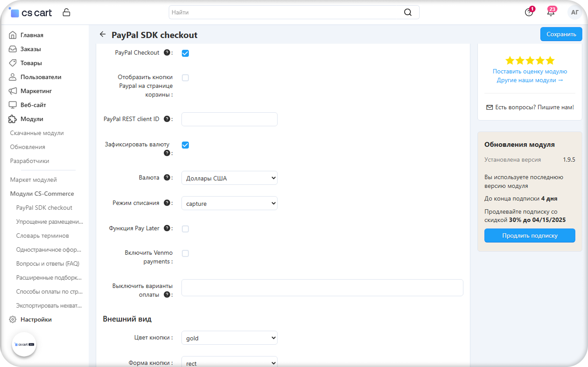Open Главная in the sidebar
588x367 pixels.
point(32,35)
